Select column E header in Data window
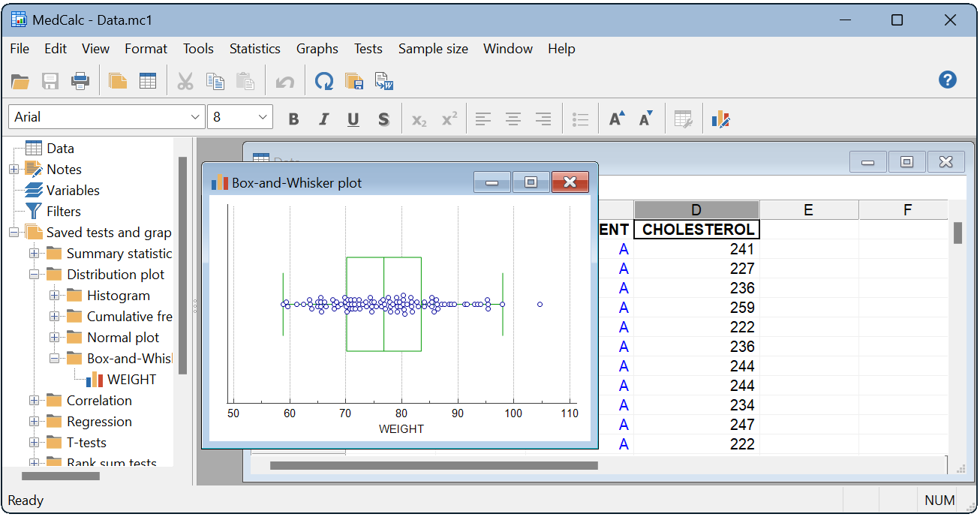Image resolution: width=980 pixels, height=517 pixels. coord(809,210)
